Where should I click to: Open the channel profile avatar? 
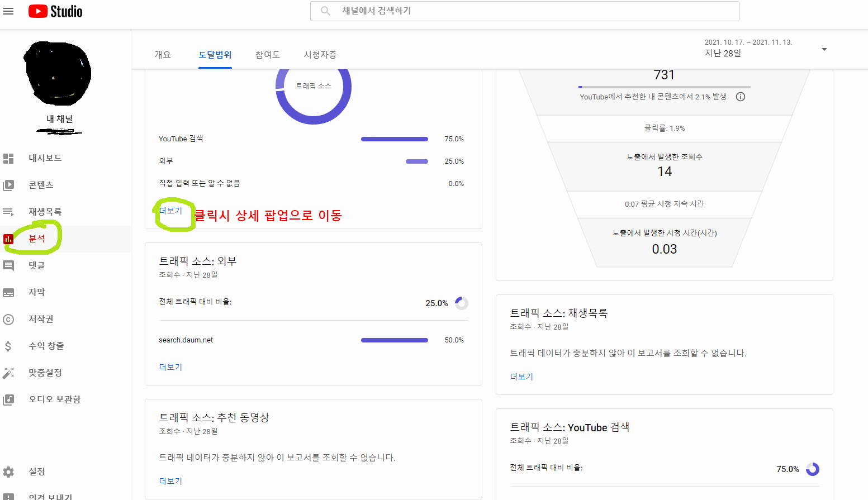[58, 73]
